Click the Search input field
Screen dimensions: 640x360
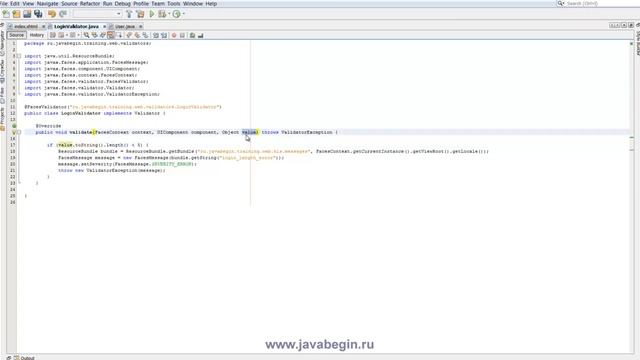click(598, 4)
